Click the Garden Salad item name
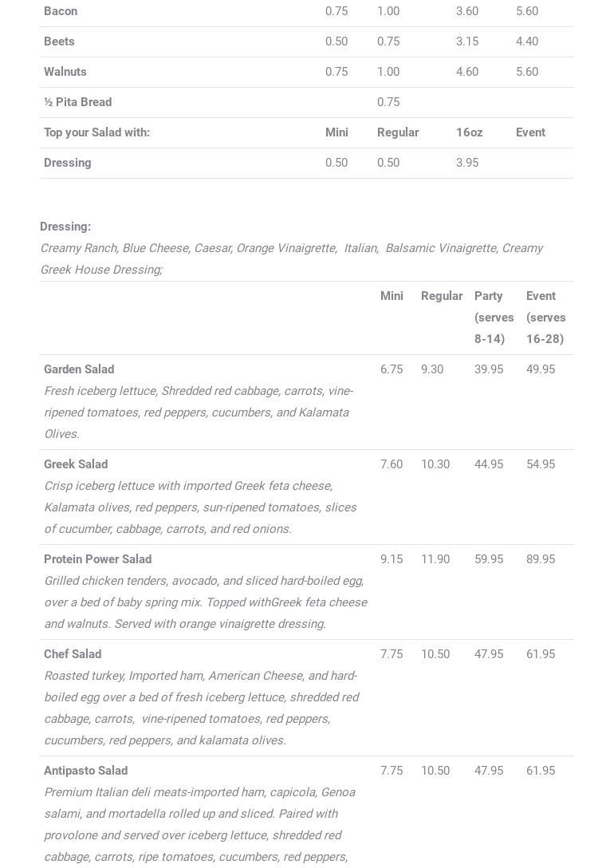This screenshot has height=868, width=614. point(79,369)
